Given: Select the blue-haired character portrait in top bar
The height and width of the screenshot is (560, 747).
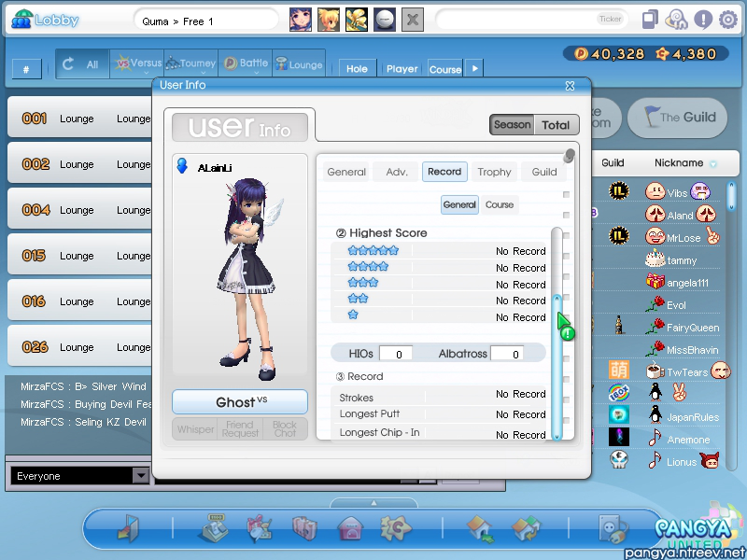Looking at the screenshot, I should tap(301, 20).
